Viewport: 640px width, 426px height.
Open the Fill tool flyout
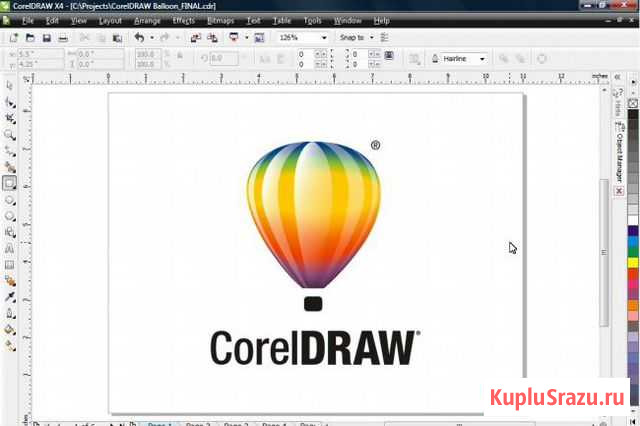(x=10, y=330)
